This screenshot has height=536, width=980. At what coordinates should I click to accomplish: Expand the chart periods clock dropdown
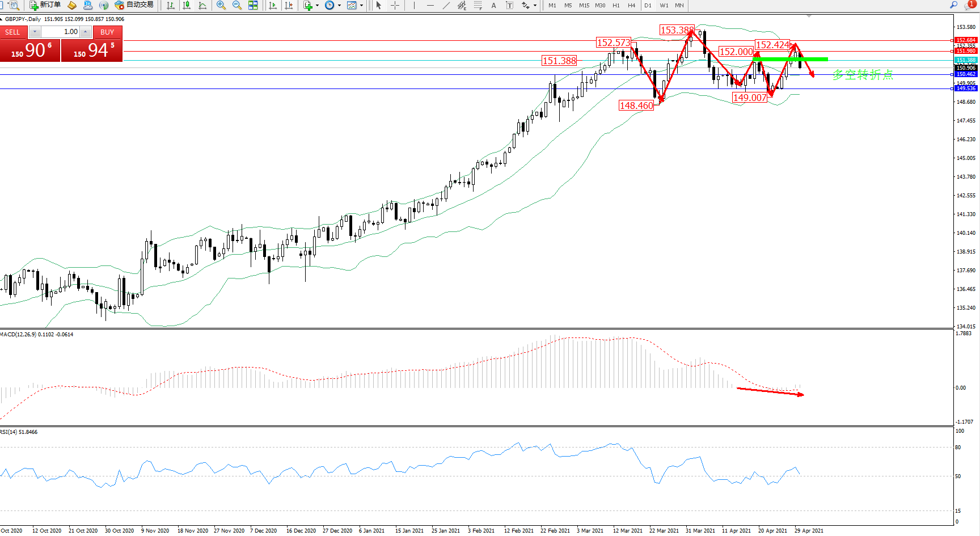pyautogui.click(x=339, y=5)
